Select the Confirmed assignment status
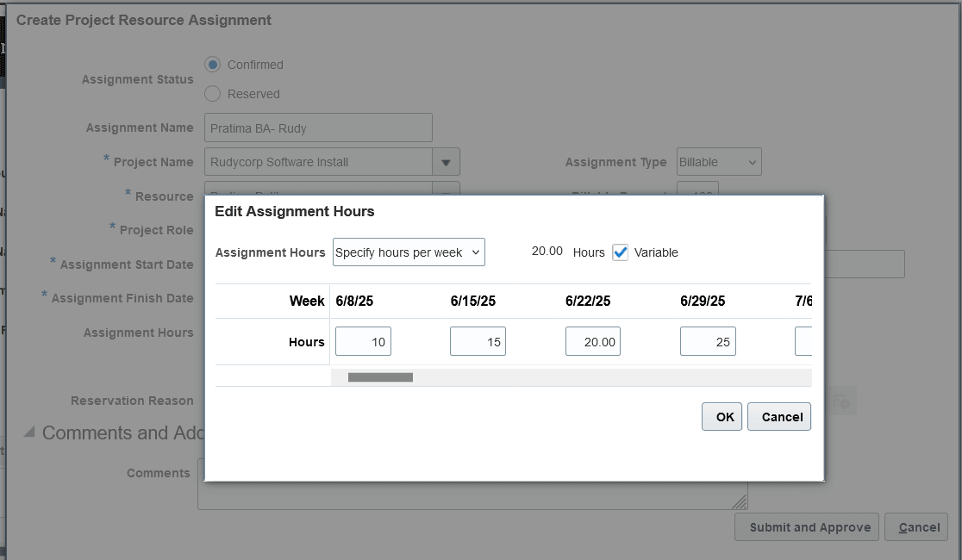The height and width of the screenshot is (560, 962). 212,65
